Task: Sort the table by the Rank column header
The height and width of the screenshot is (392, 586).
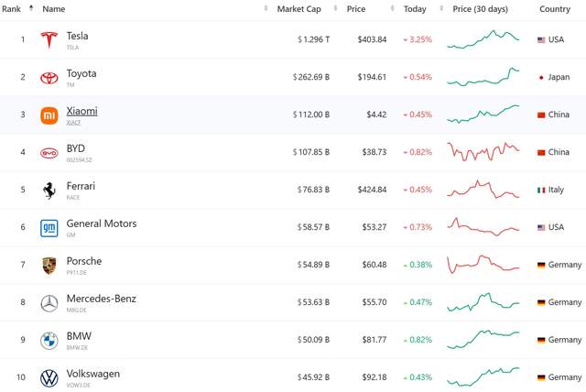Action: pyautogui.click(x=11, y=9)
